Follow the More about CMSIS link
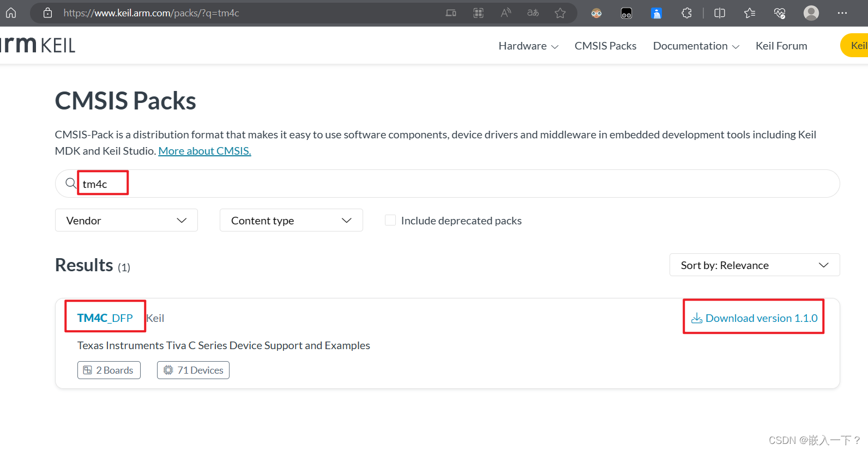Screen dimensions: 868x451 204,151
